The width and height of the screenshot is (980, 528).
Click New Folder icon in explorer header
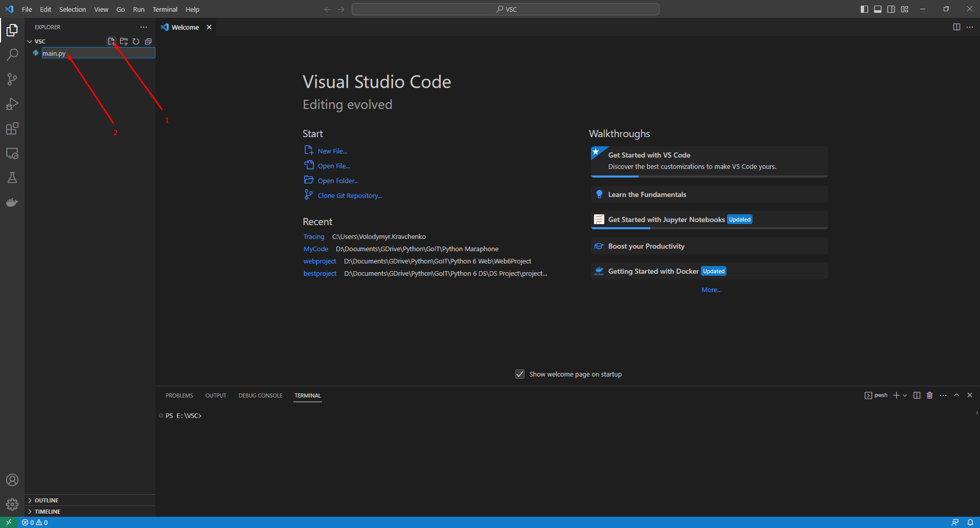pyautogui.click(x=124, y=41)
